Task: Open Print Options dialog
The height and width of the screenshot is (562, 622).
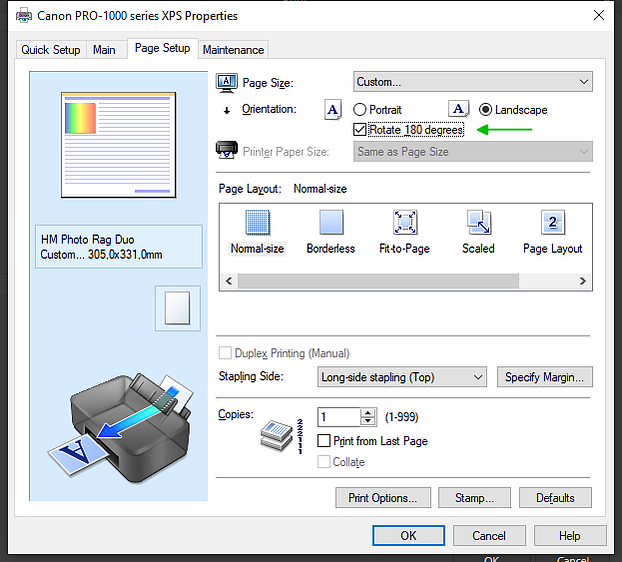Action: pos(383,498)
